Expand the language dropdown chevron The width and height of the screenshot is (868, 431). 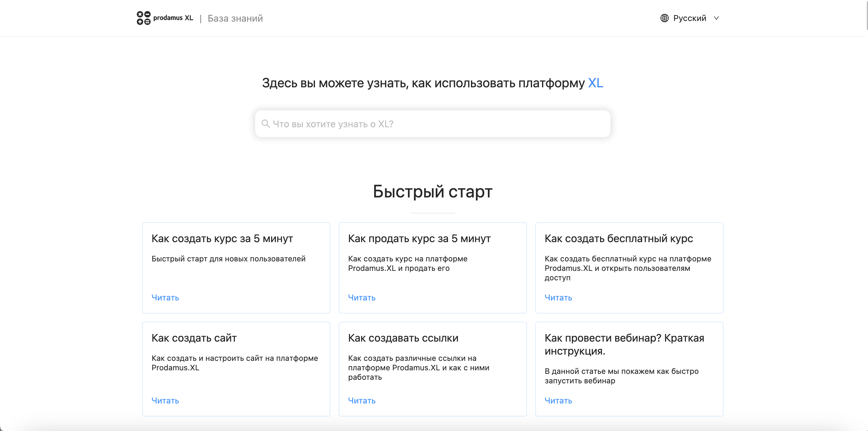pyautogui.click(x=716, y=18)
